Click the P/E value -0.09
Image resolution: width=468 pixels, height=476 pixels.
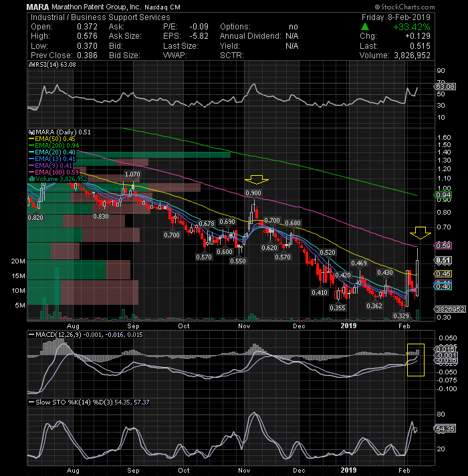[x=199, y=27]
